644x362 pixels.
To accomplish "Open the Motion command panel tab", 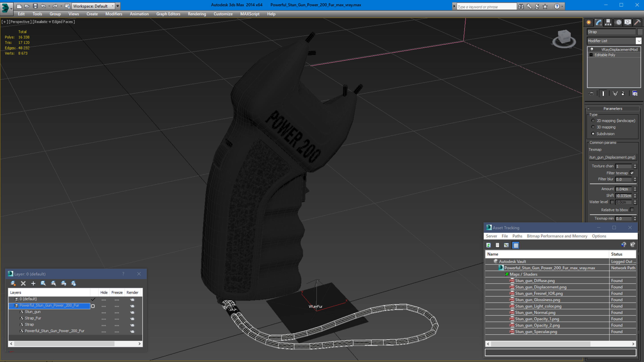I will point(618,22).
